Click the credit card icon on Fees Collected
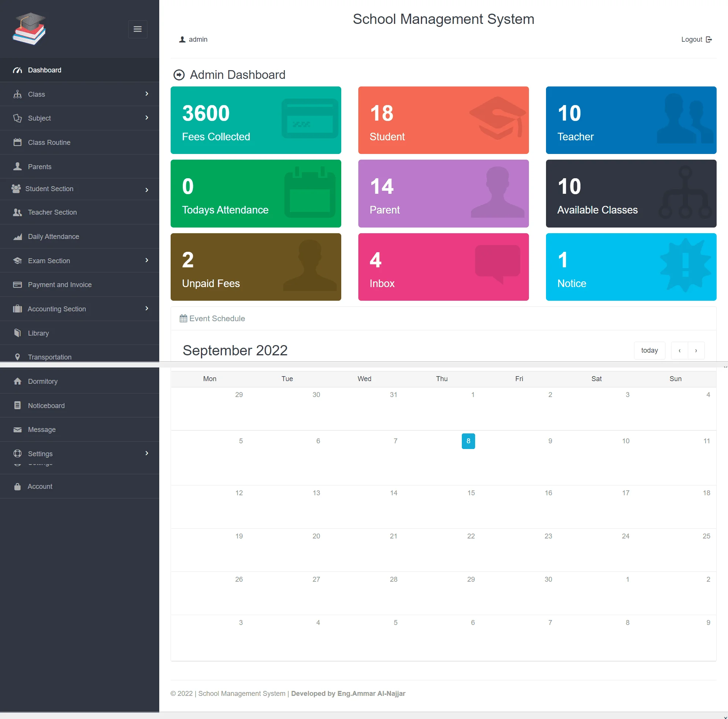 pyautogui.click(x=310, y=119)
